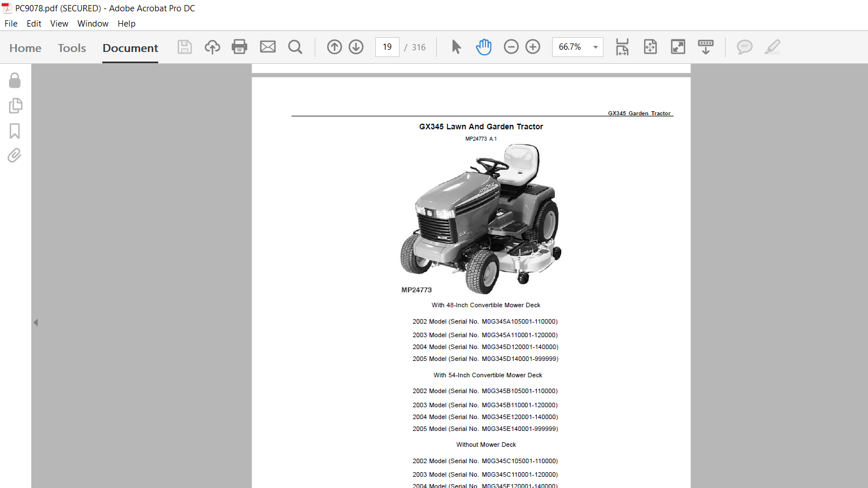This screenshot has width=868, height=488.
Task: Click serial line M0G345D120001-140000
Action: pos(485,347)
